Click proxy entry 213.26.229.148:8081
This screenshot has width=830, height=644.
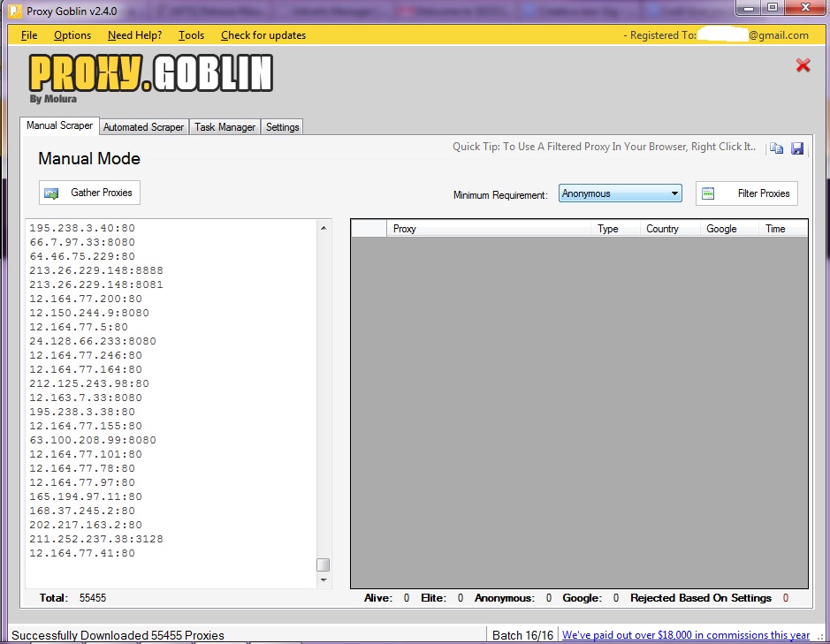coord(96,284)
